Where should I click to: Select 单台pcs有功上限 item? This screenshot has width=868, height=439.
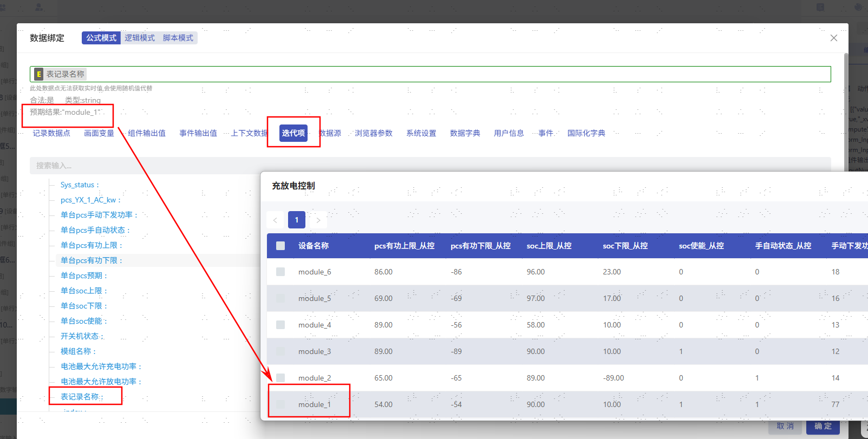[x=92, y=245]
